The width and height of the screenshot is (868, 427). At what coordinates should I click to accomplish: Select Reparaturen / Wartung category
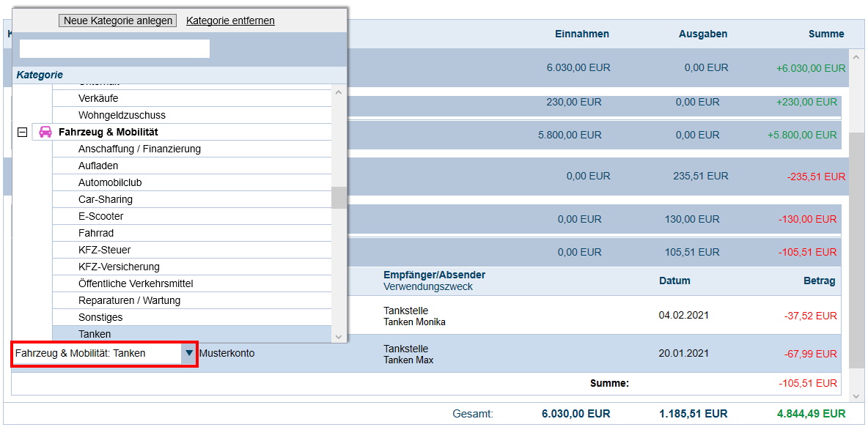[x=192, y=300]
